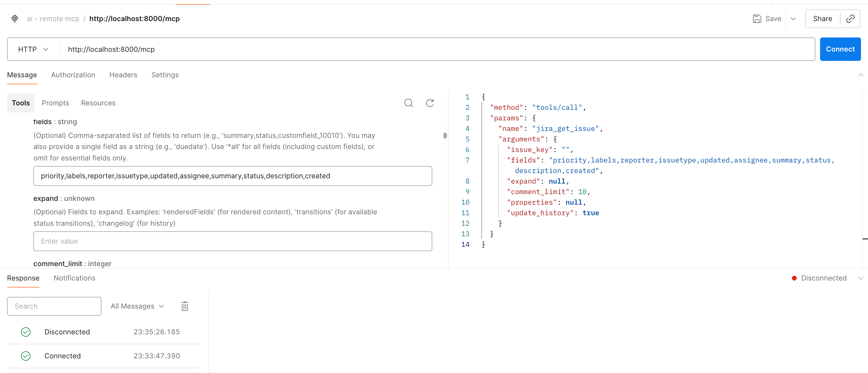Screen dimensions: 868x373
Task: Open search tools magnifier icon
Action: click(x=408, y=103)
